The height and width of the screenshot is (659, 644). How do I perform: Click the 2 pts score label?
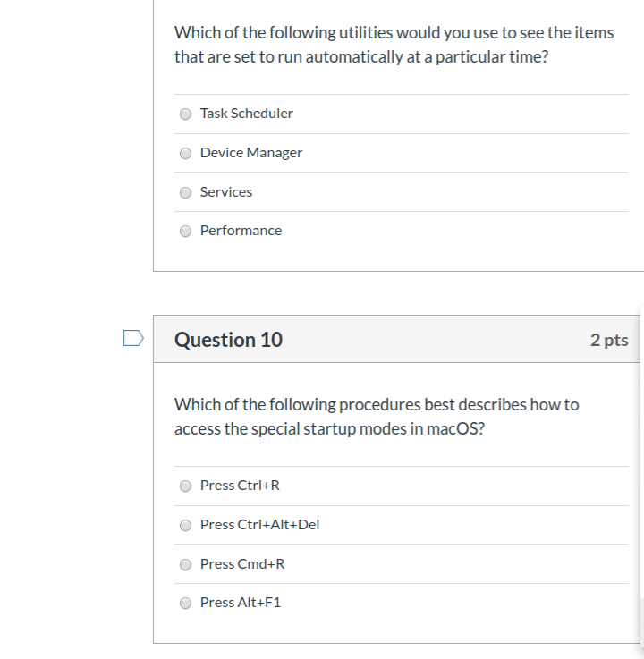[x=609, y=340]
